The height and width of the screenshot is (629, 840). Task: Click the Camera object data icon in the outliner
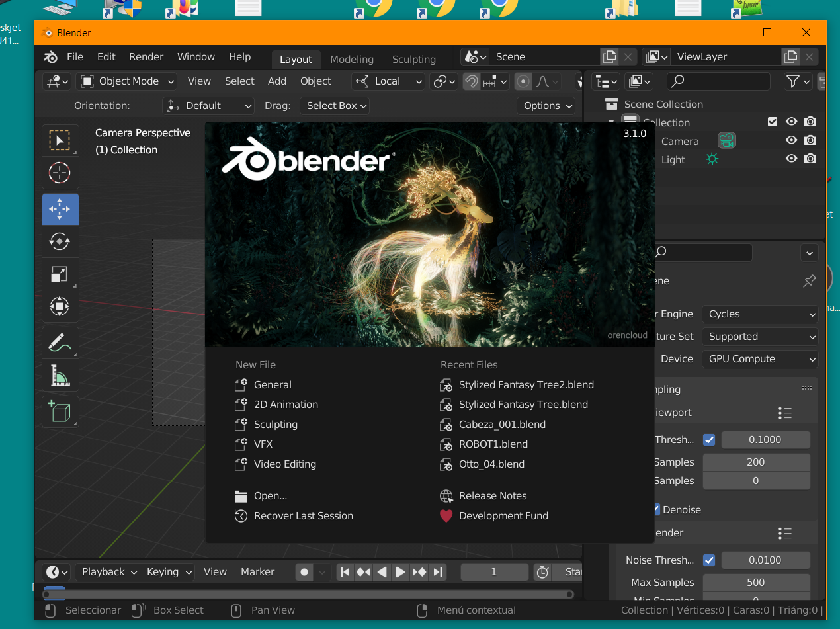click(x=727, y=141)
